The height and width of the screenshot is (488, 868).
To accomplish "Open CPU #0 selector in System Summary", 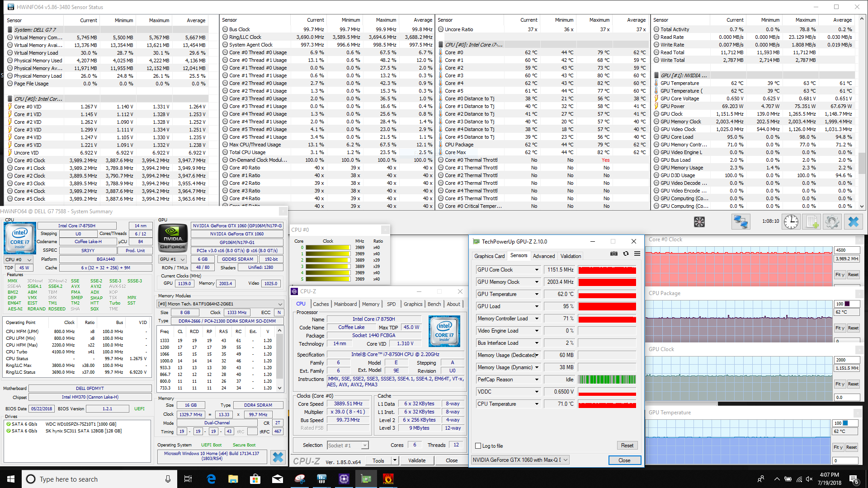I will [19, 260].
